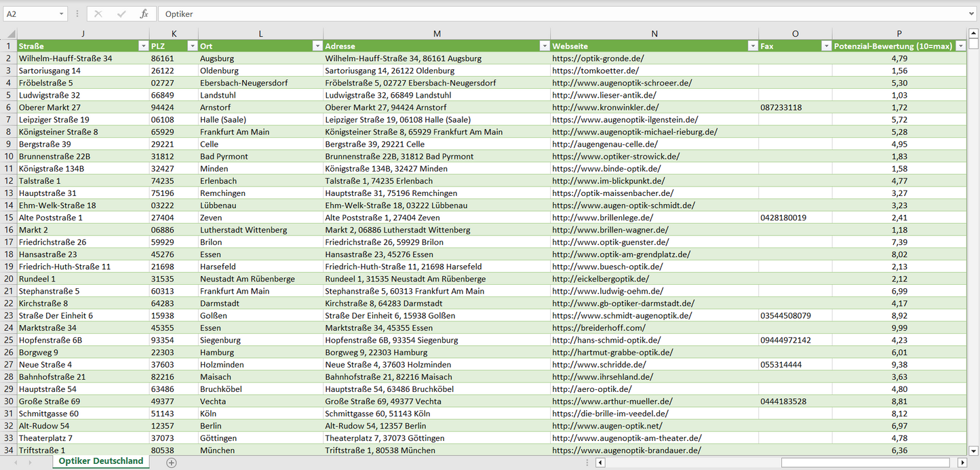Add a new sheet with the plus button
This screenshot has width=980, height=470.
[x=172, y=463]
